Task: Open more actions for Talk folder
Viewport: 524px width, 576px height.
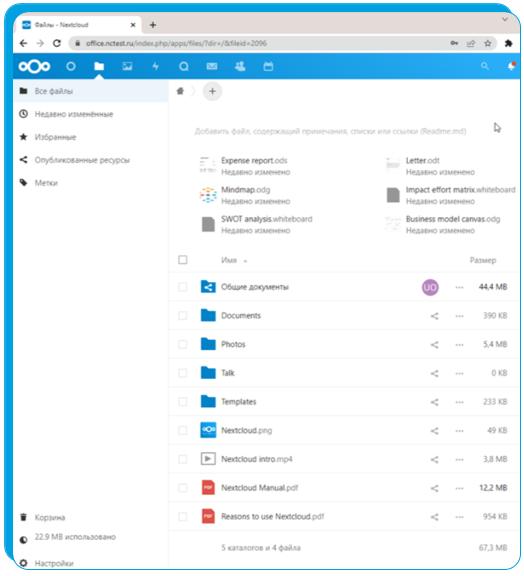Action: click(459, 373)
